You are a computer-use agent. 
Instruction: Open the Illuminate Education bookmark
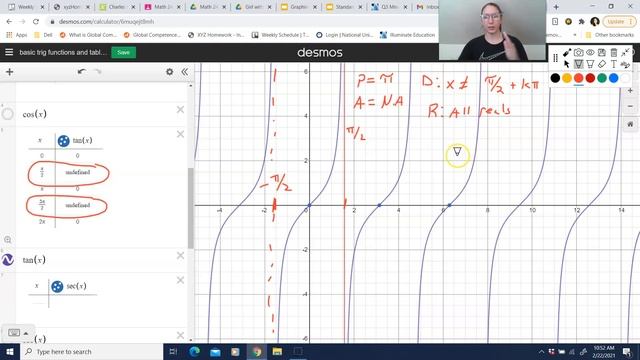pos(407,35)
